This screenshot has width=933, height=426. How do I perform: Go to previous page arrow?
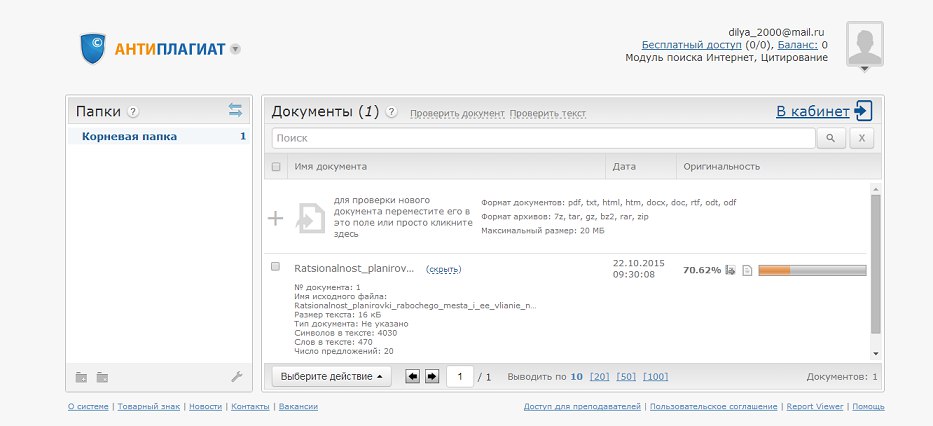[413, 377]
